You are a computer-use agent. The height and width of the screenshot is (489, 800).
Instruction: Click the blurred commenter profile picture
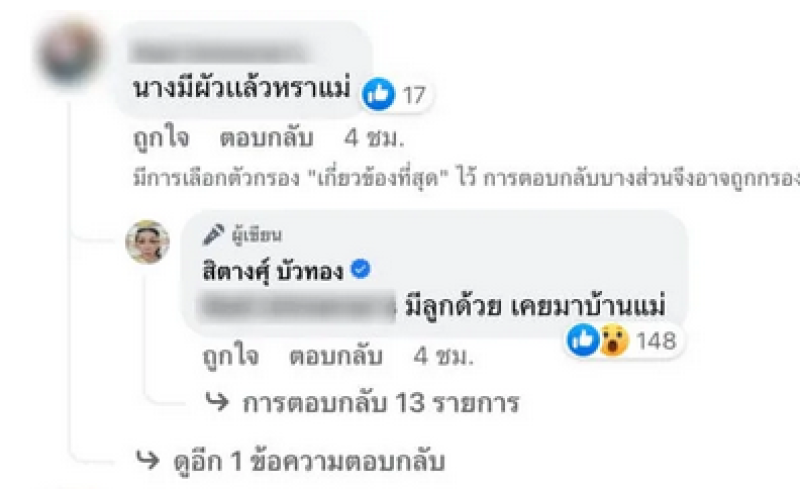click(70, 55)
